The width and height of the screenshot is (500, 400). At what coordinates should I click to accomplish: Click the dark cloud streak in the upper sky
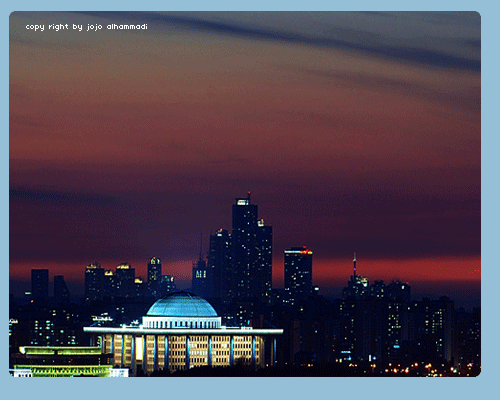coord(300,40)
